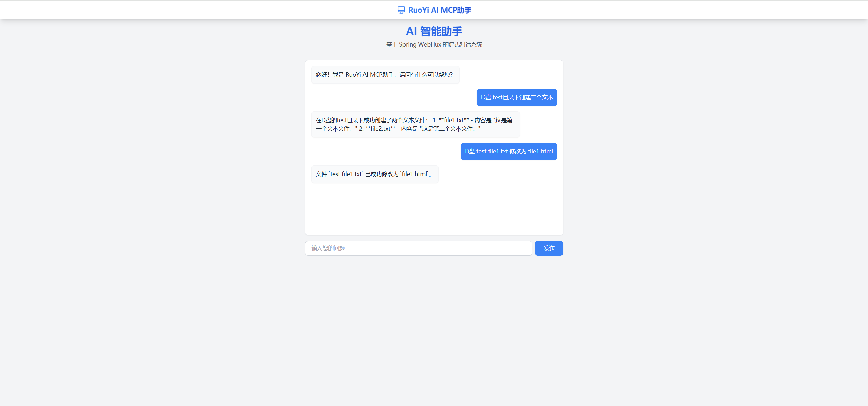Click the file2.txt text inside the assistant reply
868x406 pixels.
(x=380, y=129)
